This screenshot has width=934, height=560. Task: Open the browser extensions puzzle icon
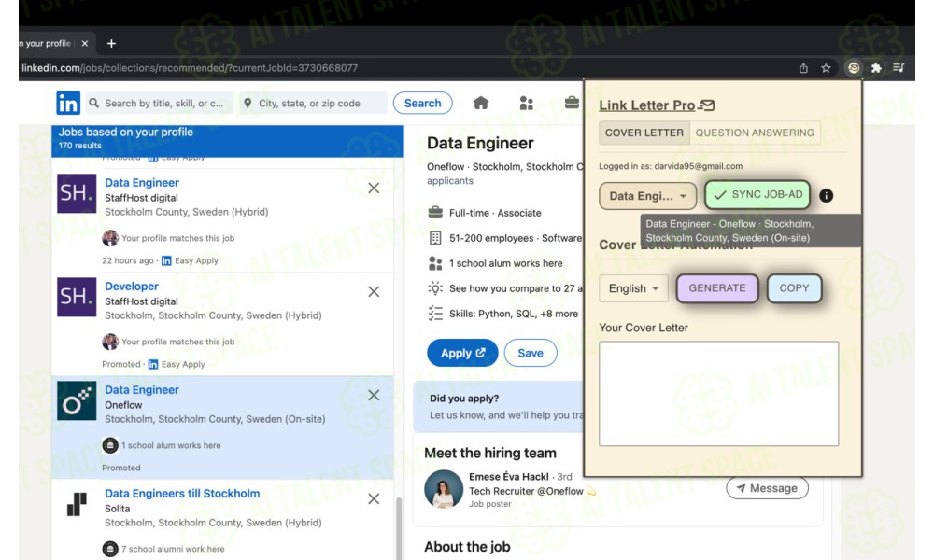pyautogui.click(x=876, y=68)
